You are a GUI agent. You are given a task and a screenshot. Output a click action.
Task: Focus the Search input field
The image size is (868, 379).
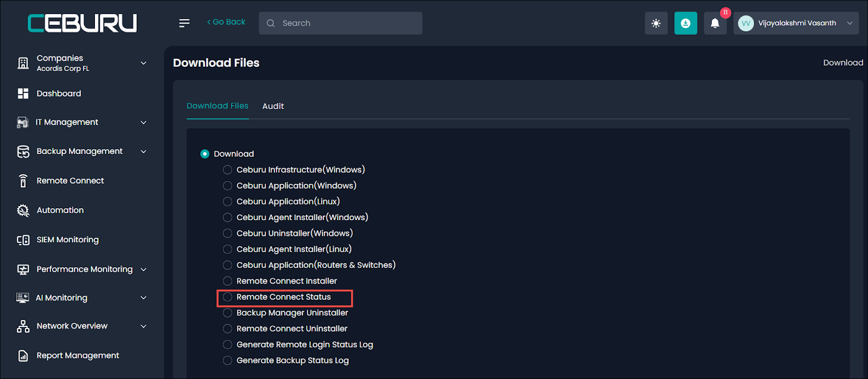[341, 23]
